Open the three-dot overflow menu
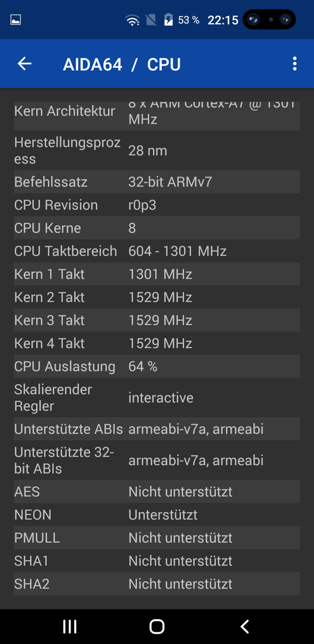Viewport: 314px width, 644px height. (294, 64)
